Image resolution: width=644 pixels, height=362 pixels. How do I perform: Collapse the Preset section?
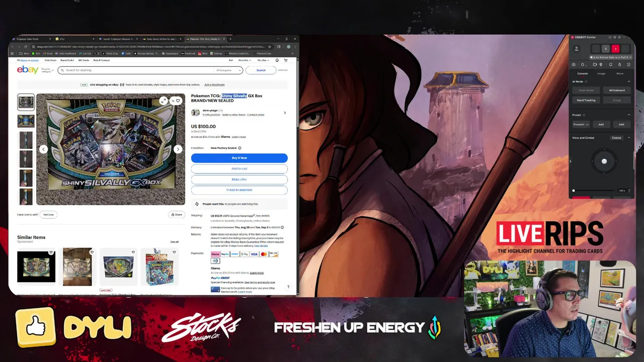628,115
